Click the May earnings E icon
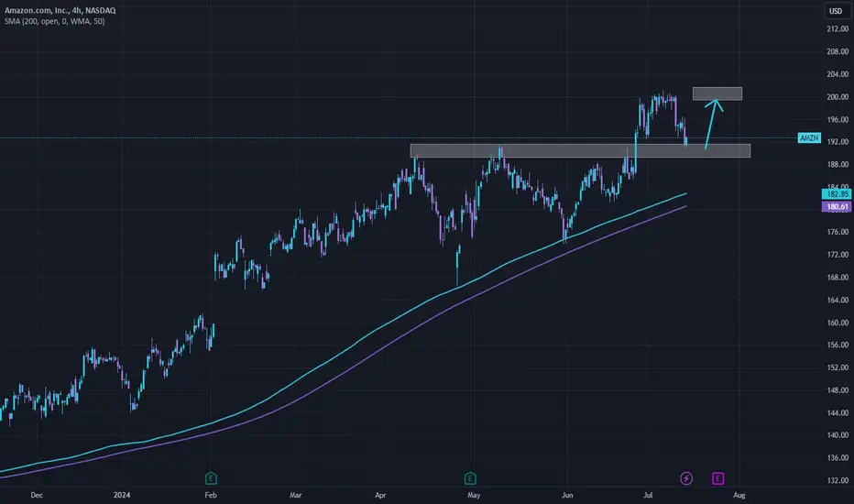Viewport: 854px width, 504px height. (x=470, y=478)
